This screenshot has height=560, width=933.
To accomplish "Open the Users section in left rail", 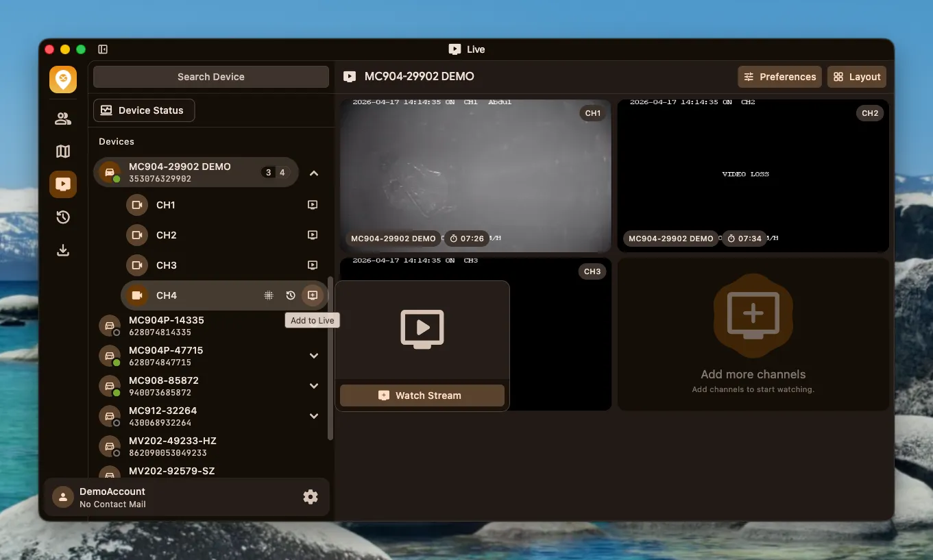I will tap(63, 119).
